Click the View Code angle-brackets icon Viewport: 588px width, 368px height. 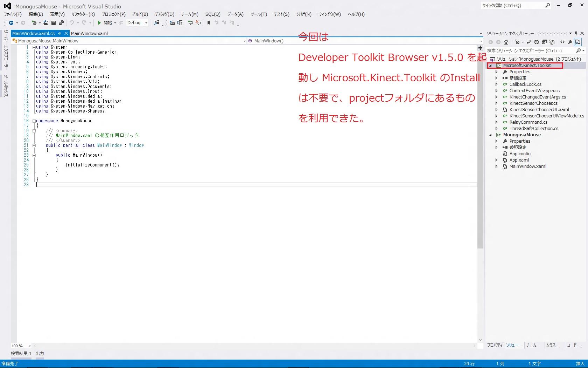[562, 42]
